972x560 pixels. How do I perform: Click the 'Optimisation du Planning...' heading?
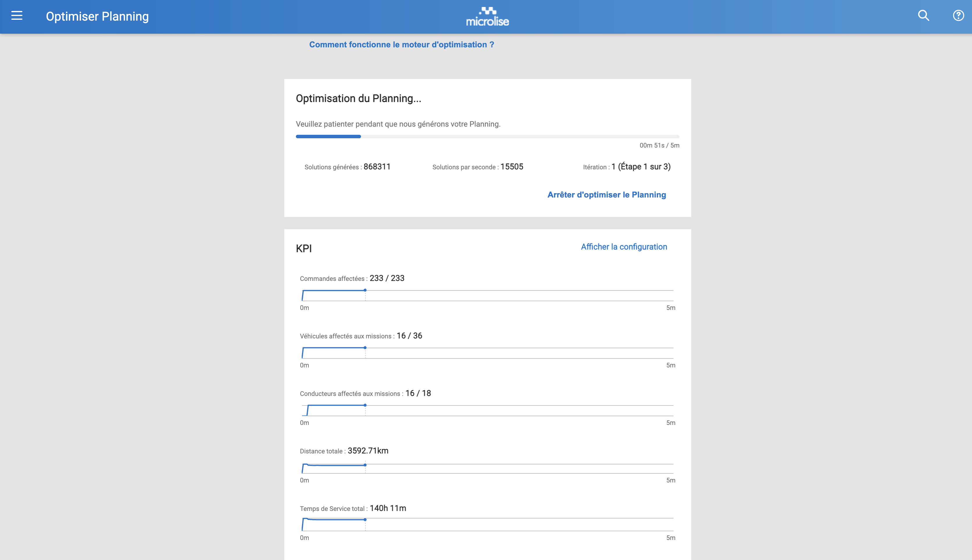358,98
